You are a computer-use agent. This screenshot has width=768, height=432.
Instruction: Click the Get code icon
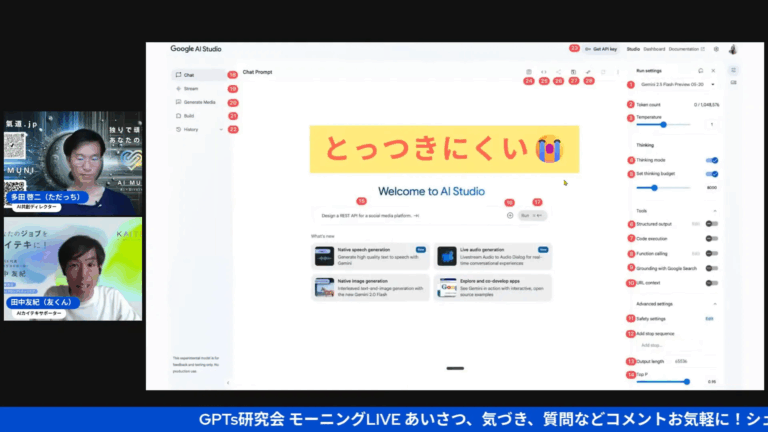point(543,72)
